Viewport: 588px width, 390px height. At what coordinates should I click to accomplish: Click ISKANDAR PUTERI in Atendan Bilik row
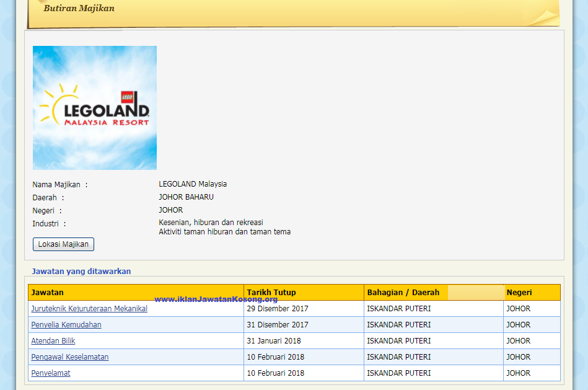tap(399, 341)
